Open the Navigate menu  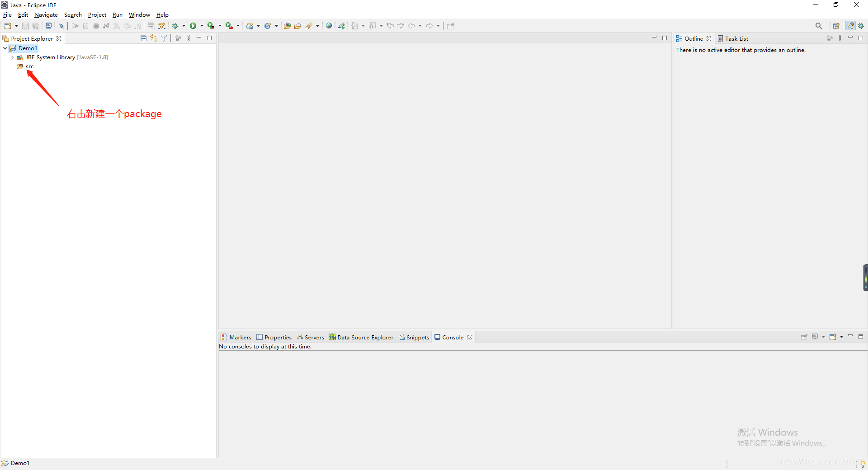coord(46,15)
